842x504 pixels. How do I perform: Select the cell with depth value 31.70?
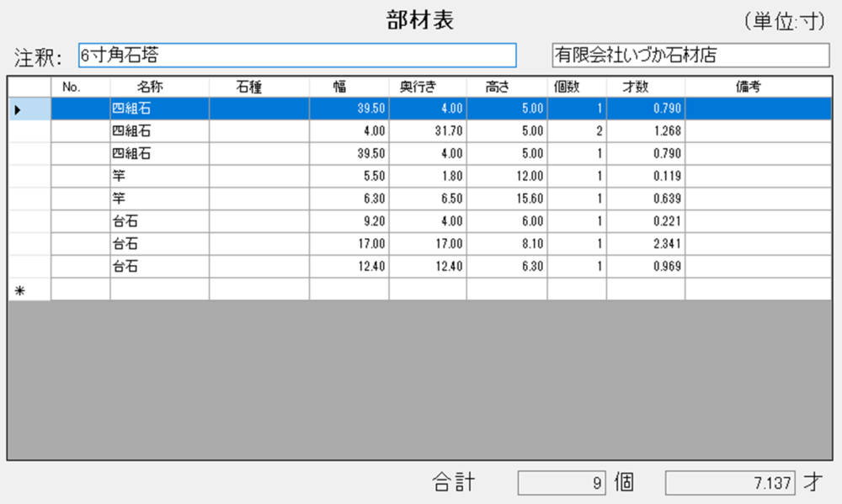click(x=427, y=131)
